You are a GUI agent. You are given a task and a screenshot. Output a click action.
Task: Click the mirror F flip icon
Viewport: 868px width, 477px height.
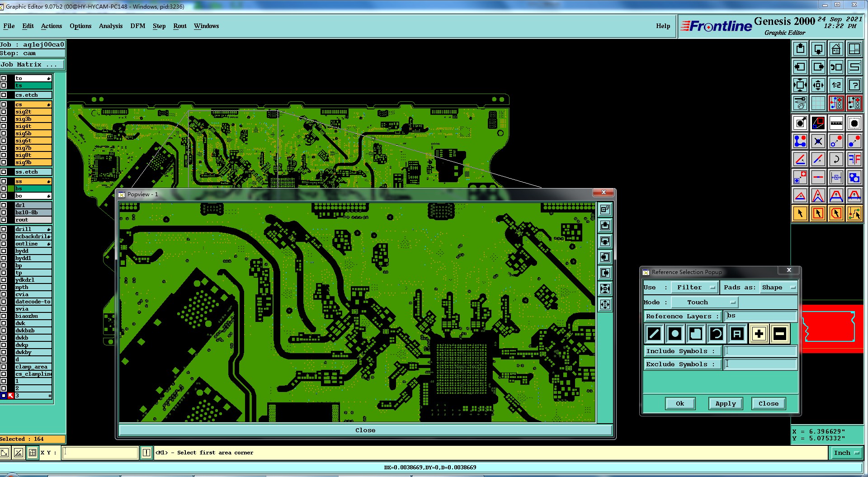click(x=854, y=159)
